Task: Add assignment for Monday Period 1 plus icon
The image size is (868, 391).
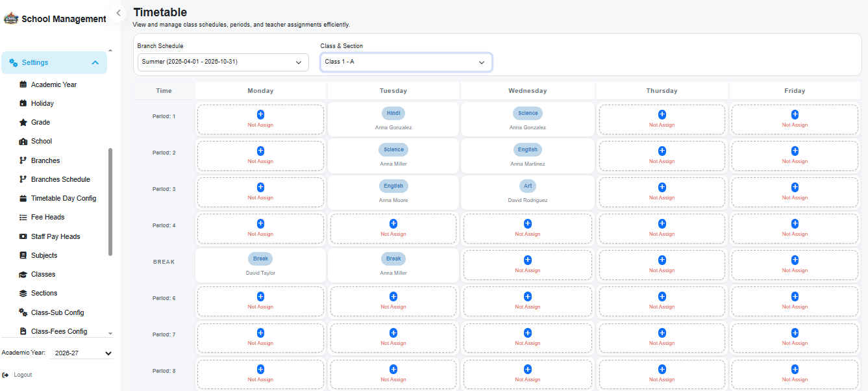Action: (260, 114)
